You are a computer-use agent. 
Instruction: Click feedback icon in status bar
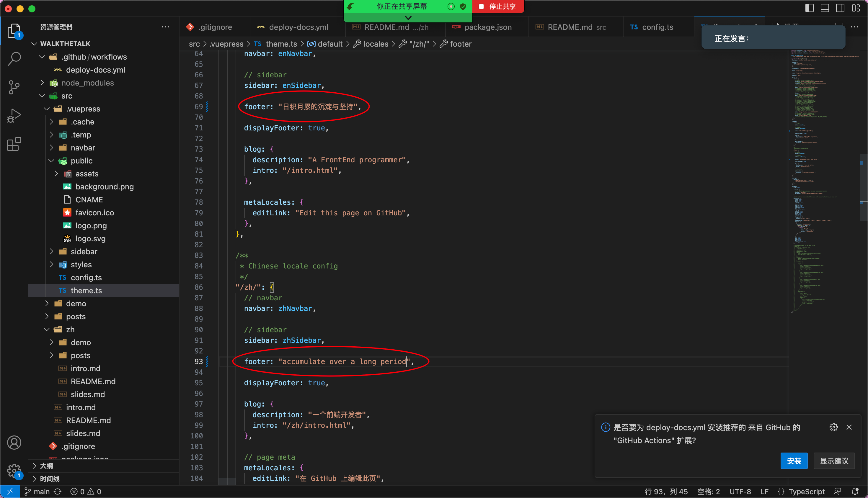point(838,492)
